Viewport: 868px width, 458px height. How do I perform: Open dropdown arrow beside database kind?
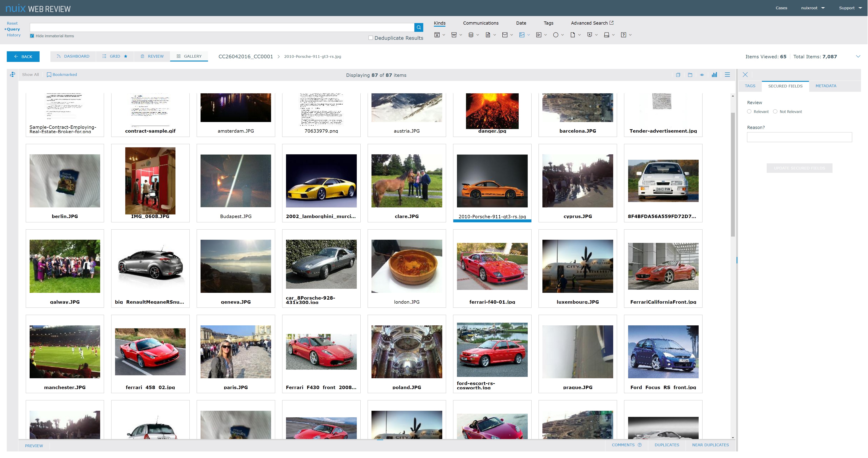(x=478, y=35)
